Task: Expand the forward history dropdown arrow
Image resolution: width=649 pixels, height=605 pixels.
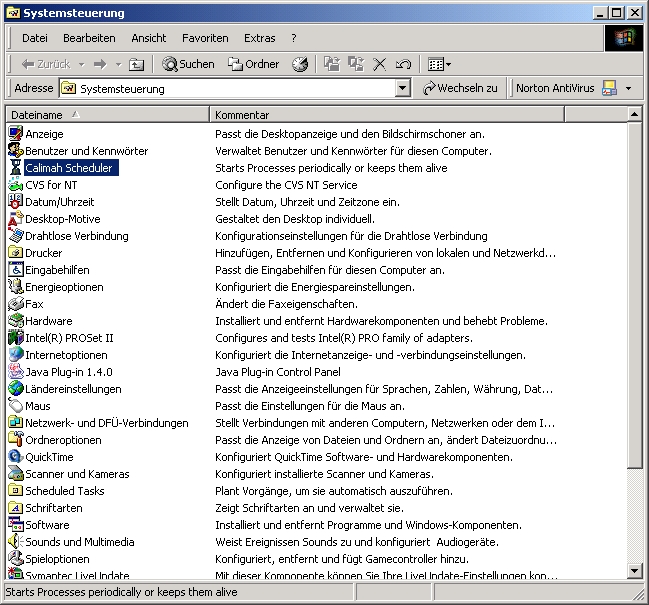Action: coord(119,65)
